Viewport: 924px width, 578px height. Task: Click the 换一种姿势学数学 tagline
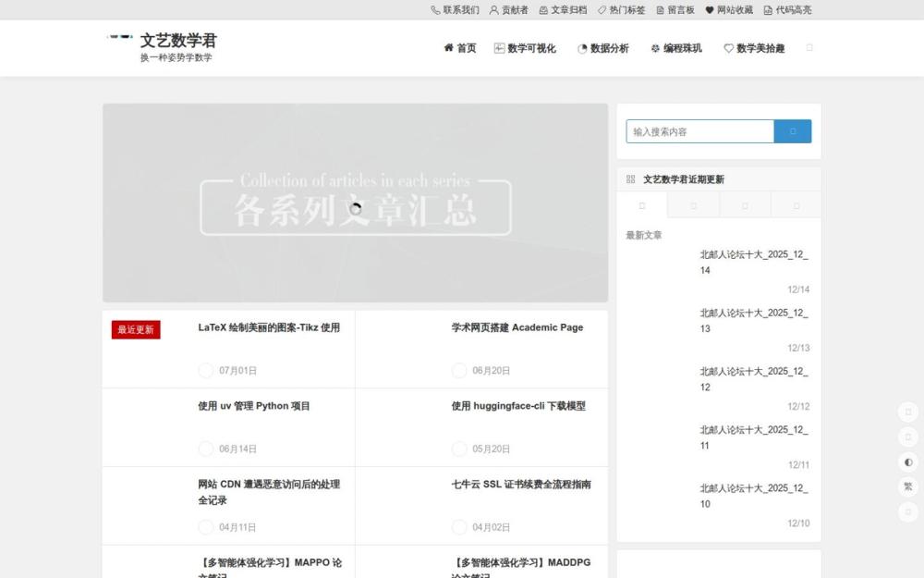pos(176,57)
